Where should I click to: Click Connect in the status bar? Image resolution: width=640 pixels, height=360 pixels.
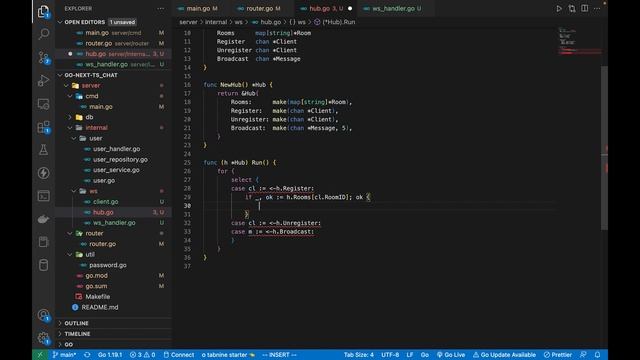point(179,355)
